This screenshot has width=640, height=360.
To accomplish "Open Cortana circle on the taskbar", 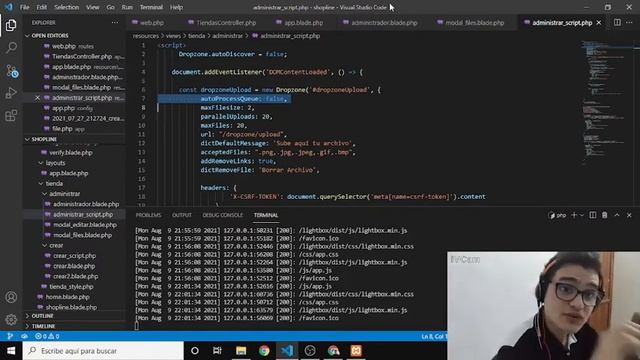I will pos(195,351).
